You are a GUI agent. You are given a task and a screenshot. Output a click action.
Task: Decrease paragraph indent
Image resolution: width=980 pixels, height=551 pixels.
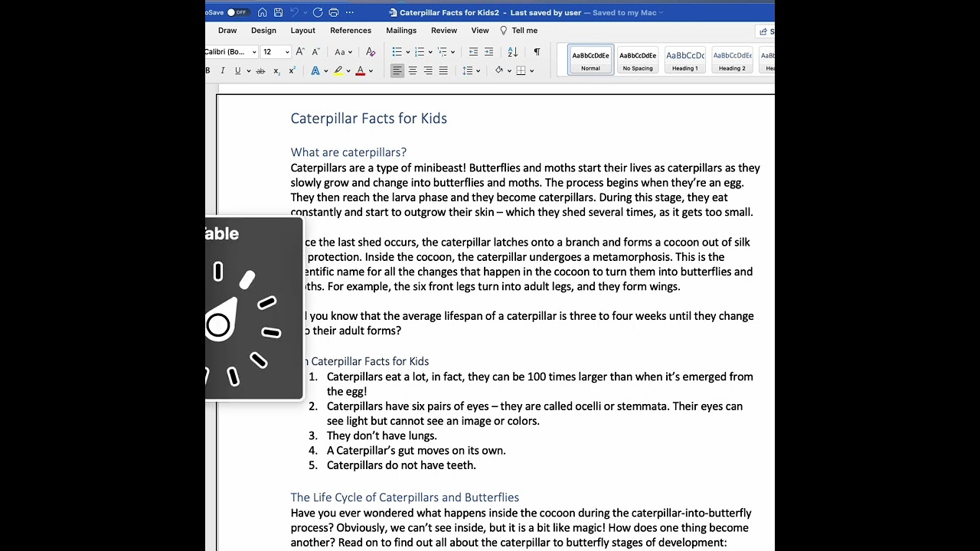(x=473, y=52)
